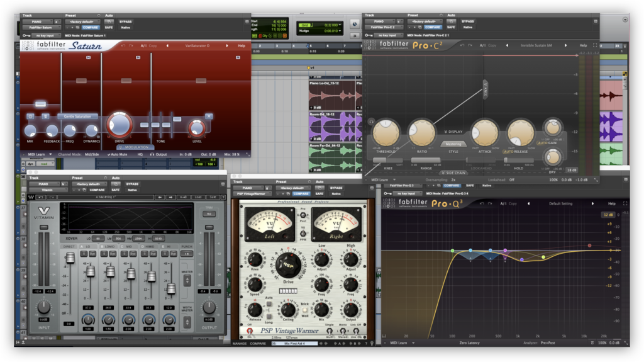Image resolution: width=644 pixels, height=362 pixels.
Task: Click Pro-C2 HOLD slider
Action: 519,160
